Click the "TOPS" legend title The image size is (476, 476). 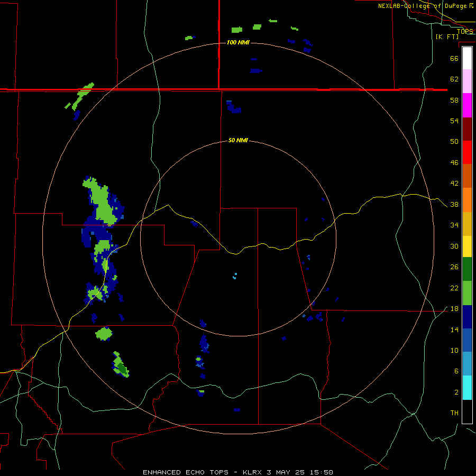465,31
